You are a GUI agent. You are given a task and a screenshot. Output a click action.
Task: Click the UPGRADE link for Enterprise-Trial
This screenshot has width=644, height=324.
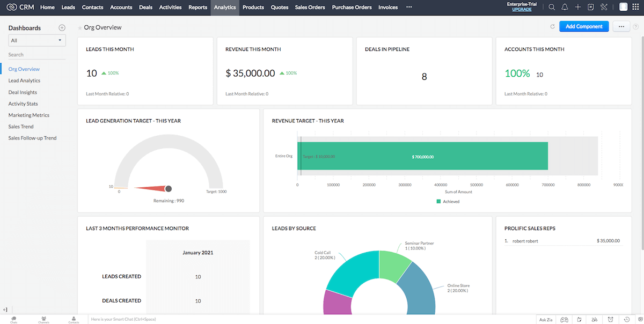point(521,9)
